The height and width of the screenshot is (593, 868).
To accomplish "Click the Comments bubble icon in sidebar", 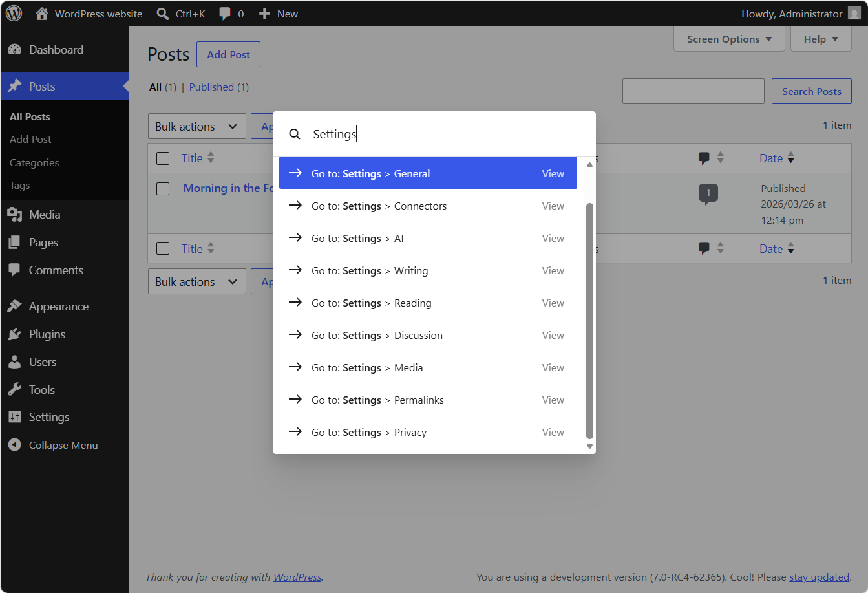I will point(15,270).
